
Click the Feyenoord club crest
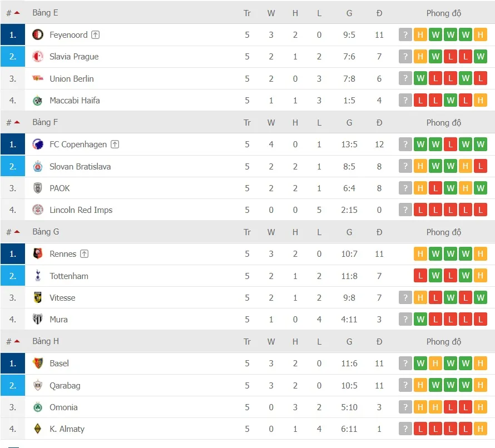[37, 34]
